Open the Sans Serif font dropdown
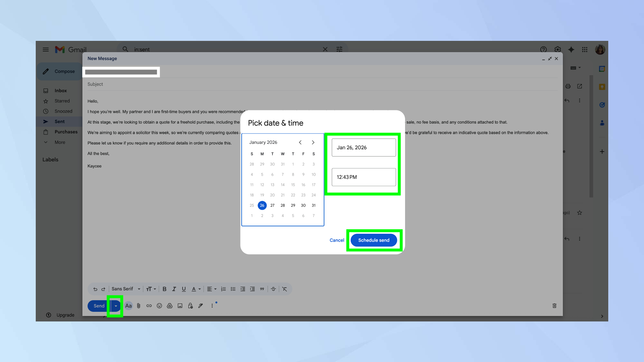This screenshot has height=362, width=644. pyautogui.click(x=126, y=289)
